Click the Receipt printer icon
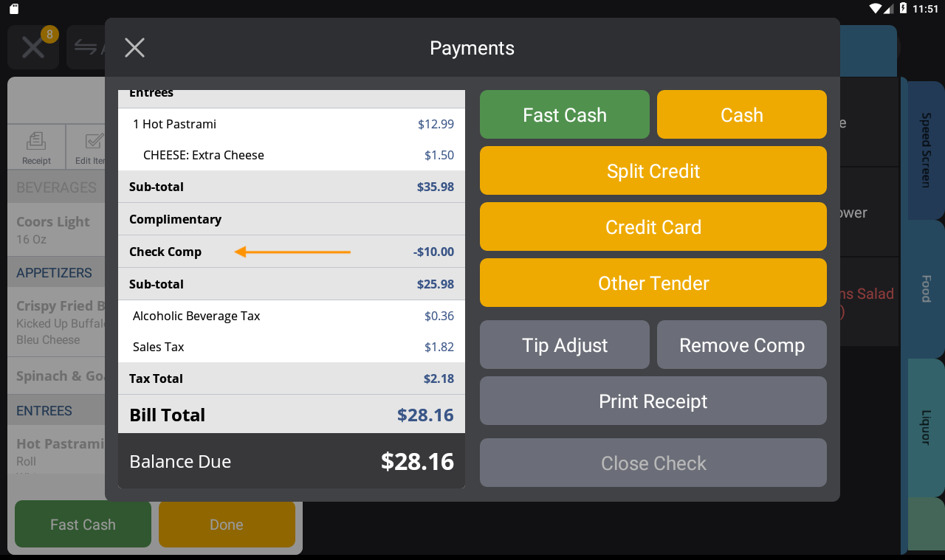This screenshot has height=560, width=945. point(36,142)
